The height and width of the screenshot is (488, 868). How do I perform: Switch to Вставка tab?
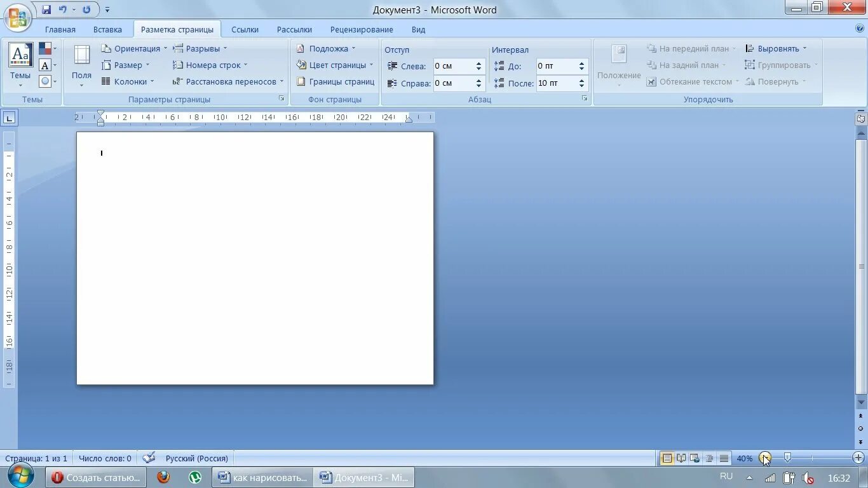pyautogui.click(x=107, y=29)
